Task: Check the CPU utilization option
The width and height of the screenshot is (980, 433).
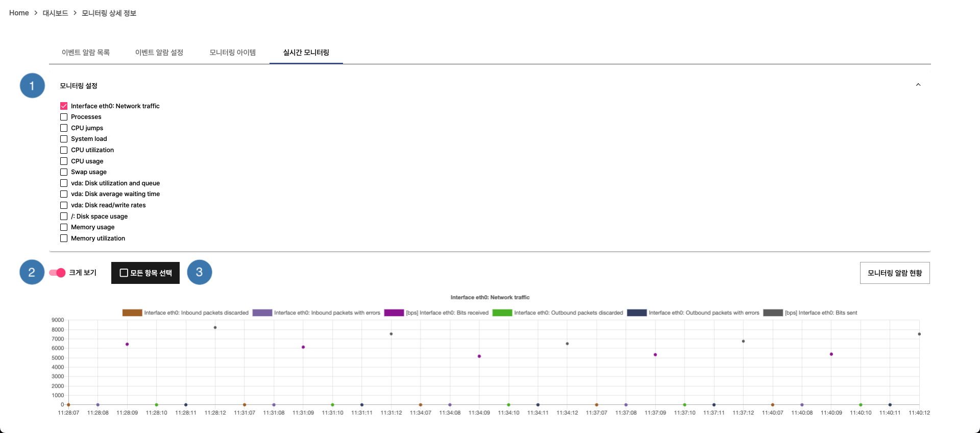Action: coord(64,150)
